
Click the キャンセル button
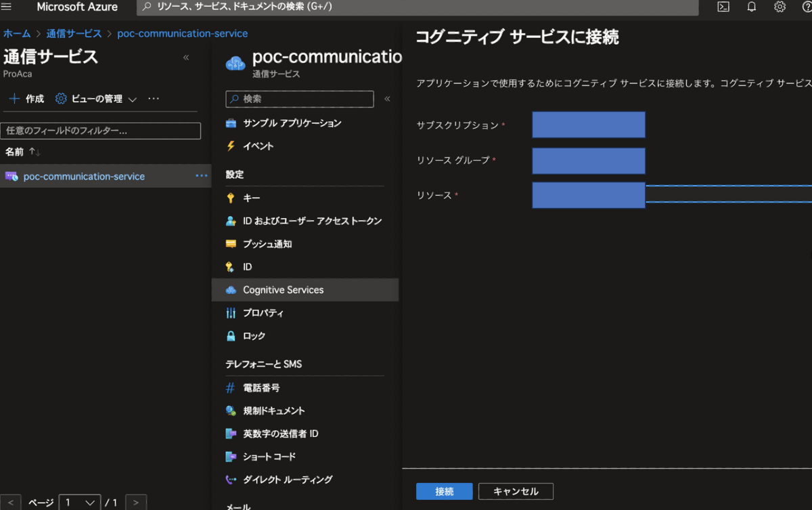516,491
